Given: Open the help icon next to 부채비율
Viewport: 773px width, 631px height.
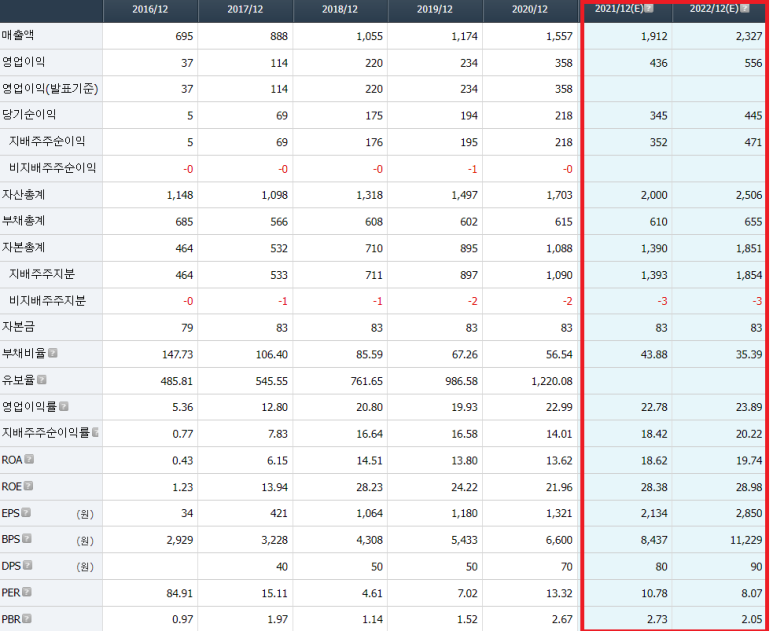Looking at the screenshot, I should [53, 353].
